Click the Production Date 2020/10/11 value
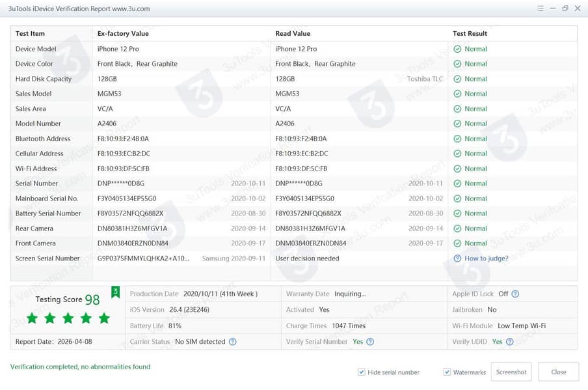 220,294
